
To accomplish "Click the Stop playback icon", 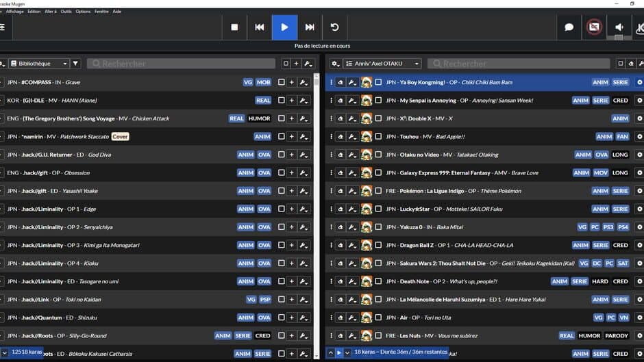I will [234, 27].
